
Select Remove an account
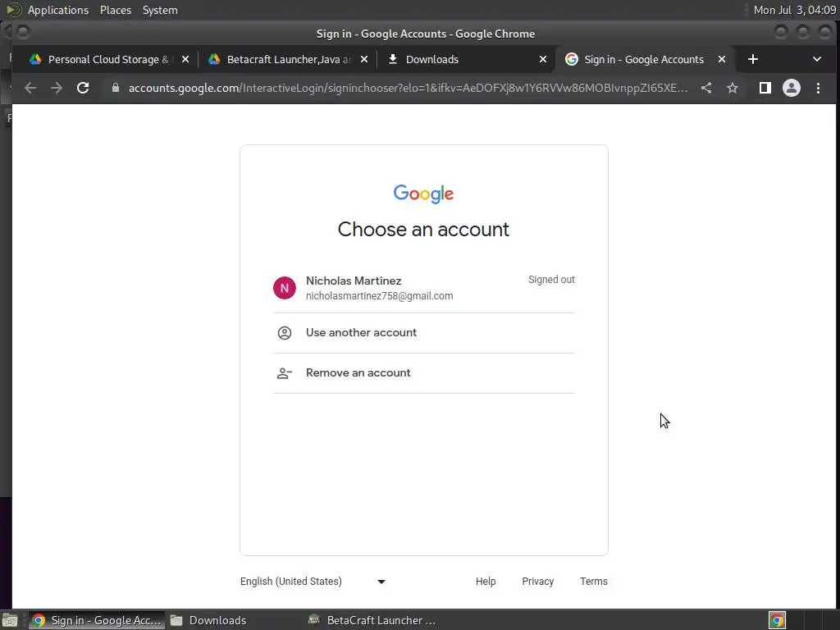tap(424, 373)
